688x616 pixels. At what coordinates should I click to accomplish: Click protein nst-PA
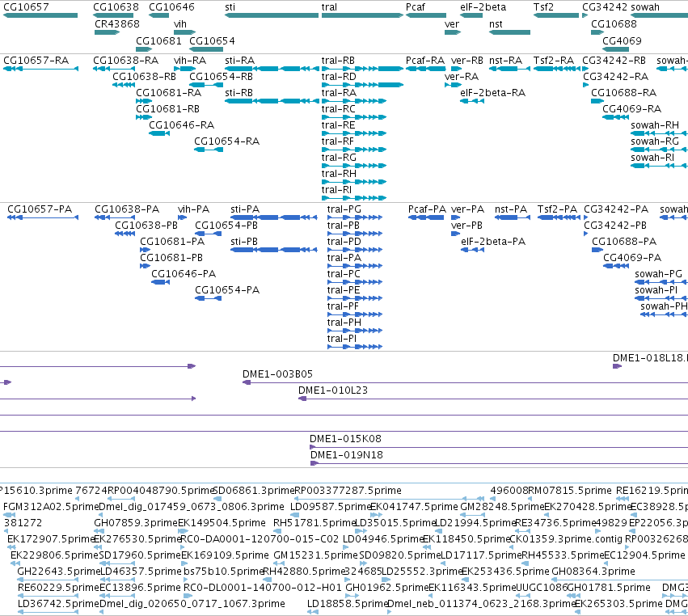point(512,217)
